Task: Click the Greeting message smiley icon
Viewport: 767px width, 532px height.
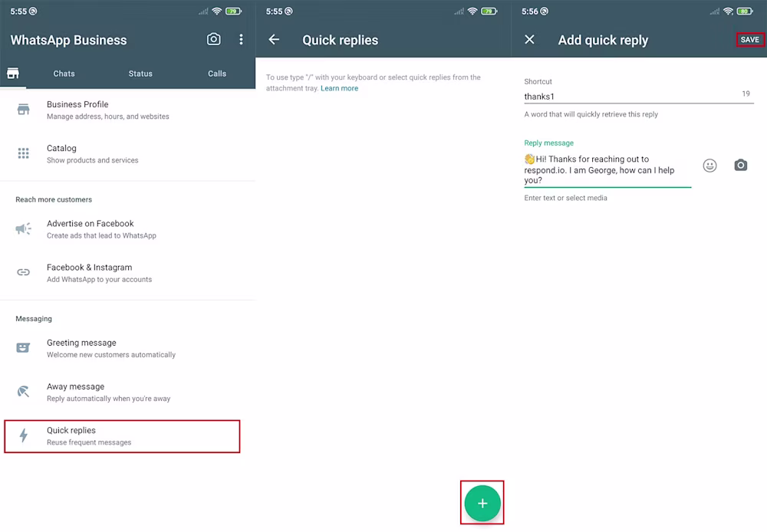Action: click(23, 348)
